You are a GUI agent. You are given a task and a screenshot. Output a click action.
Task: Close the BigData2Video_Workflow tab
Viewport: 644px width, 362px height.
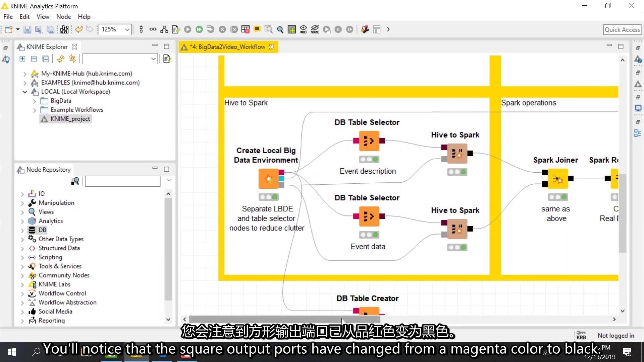272,47
